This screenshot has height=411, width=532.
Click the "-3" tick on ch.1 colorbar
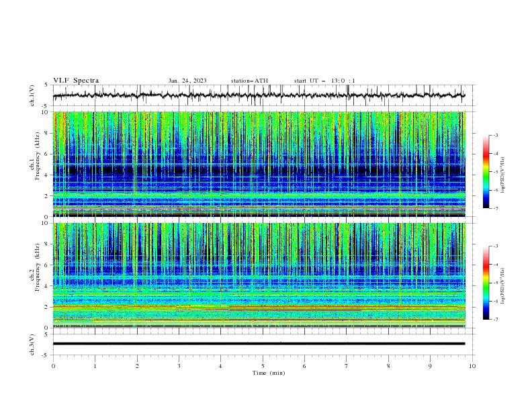(x=496, y=135)
